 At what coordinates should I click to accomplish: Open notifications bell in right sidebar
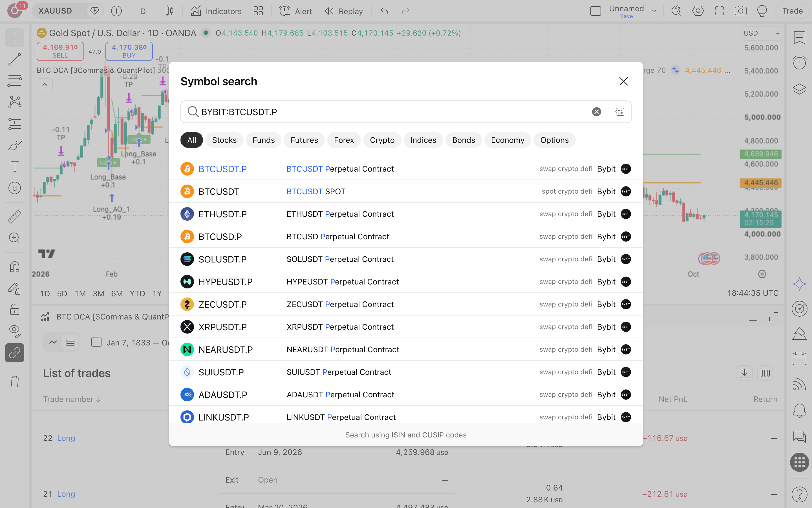pyautogui.click(x=799, y=410)
